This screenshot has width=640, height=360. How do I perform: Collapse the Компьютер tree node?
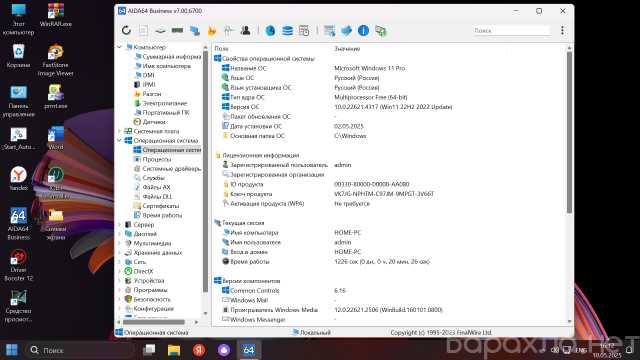120,47
